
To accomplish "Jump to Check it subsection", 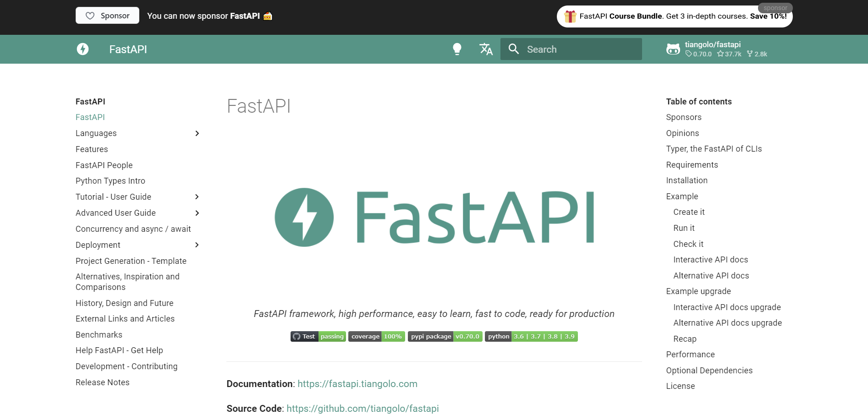I will (x=688, y=244).
